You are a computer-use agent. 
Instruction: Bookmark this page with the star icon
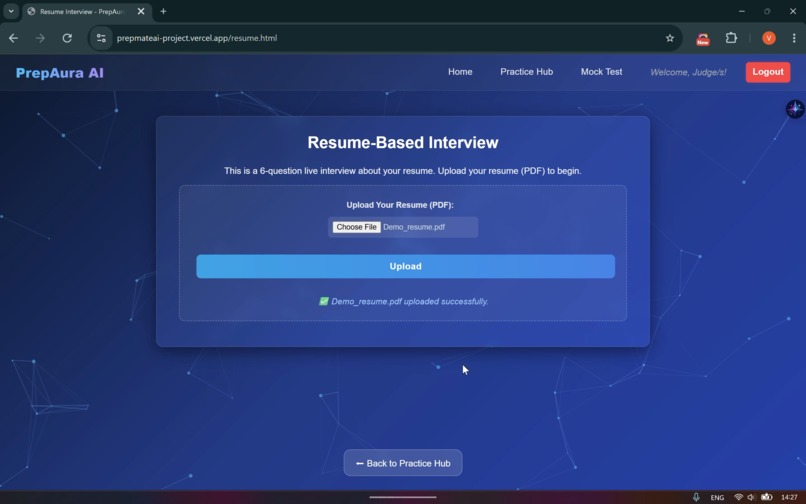point(670,38)
